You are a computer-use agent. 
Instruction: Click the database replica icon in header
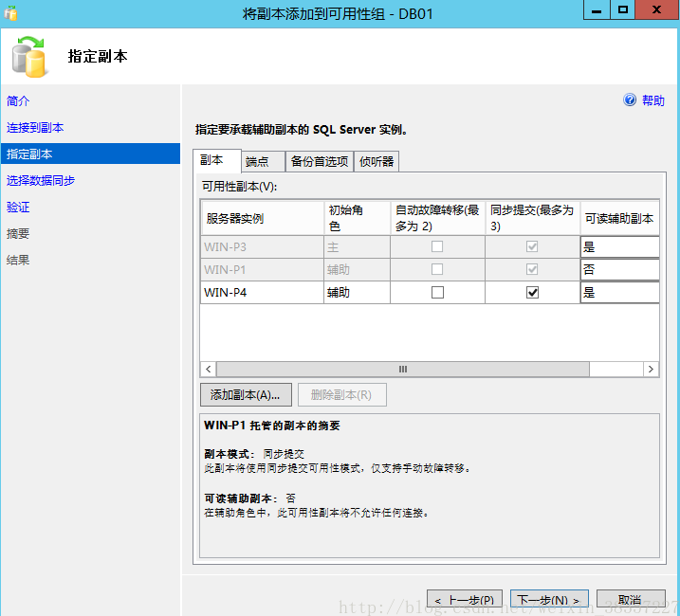(28, 57)
